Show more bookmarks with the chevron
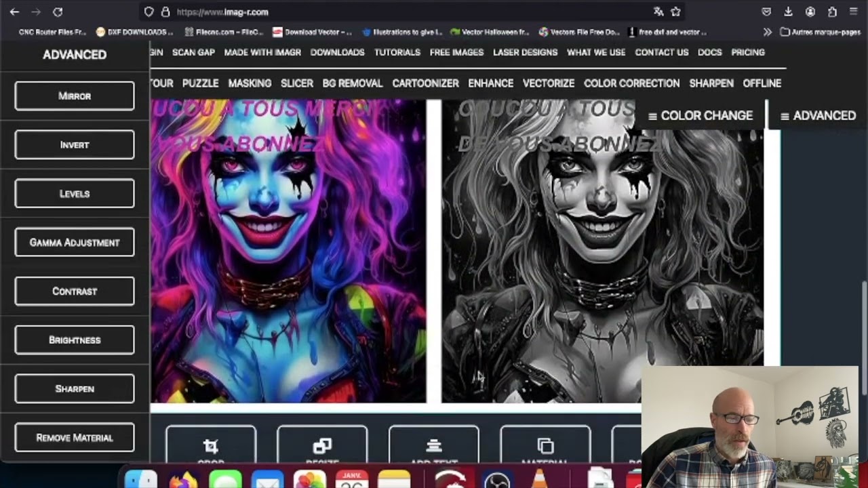 click(767, 32)
